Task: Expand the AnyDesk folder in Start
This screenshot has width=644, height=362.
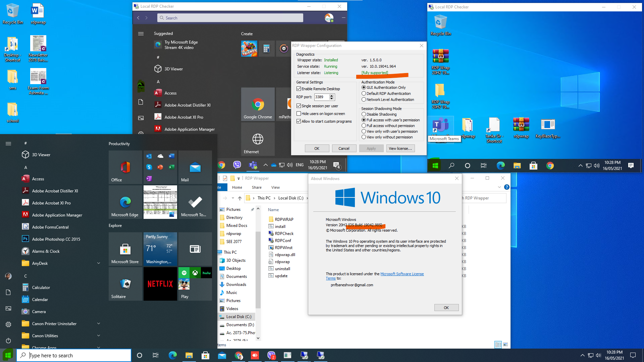Action: click(x=98, y=263)
